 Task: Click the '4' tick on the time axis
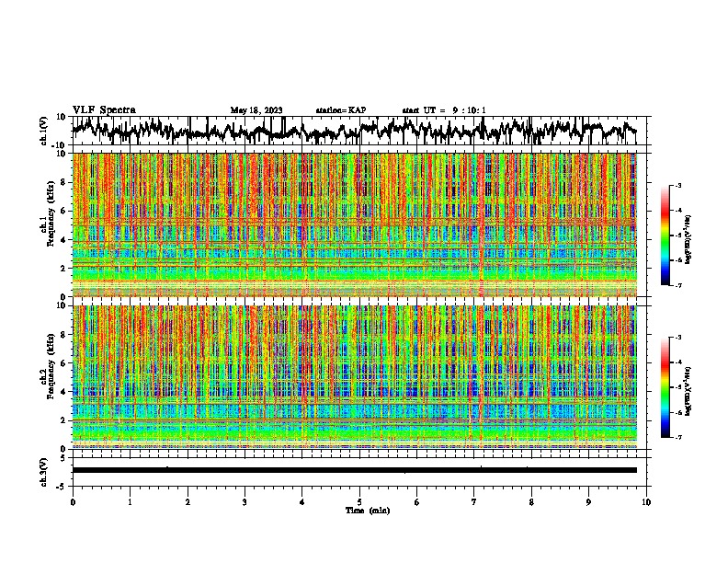click(x=302, y=502)
